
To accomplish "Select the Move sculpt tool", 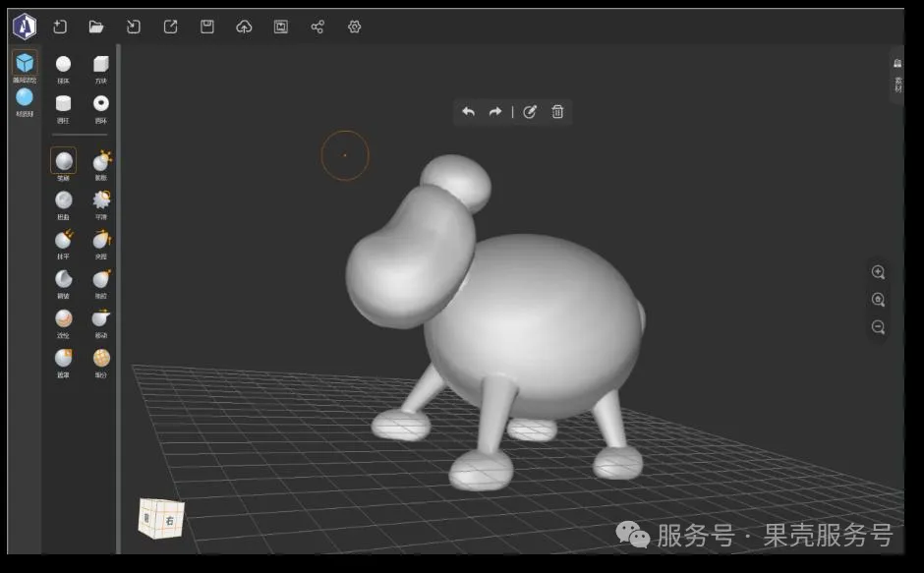I will pos(101,323).
